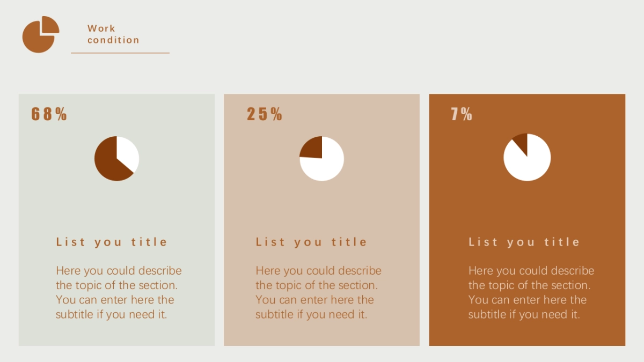Click the description paragraph in the orange-brown card
Viewport: 644px width, 362px height.
point(531,292)
